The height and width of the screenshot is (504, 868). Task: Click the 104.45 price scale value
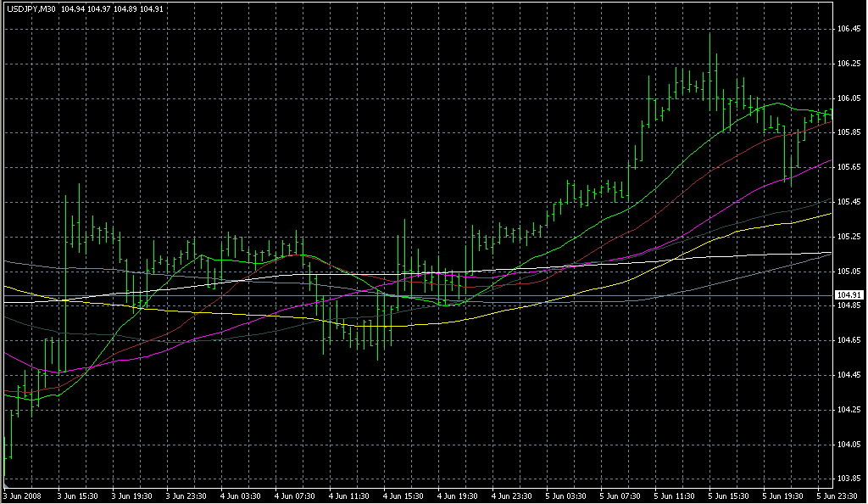[x=849, y=375]
